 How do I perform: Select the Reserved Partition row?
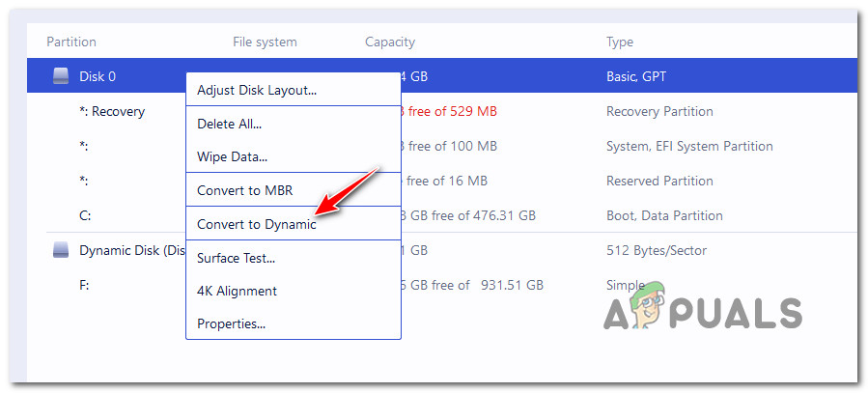658,181
